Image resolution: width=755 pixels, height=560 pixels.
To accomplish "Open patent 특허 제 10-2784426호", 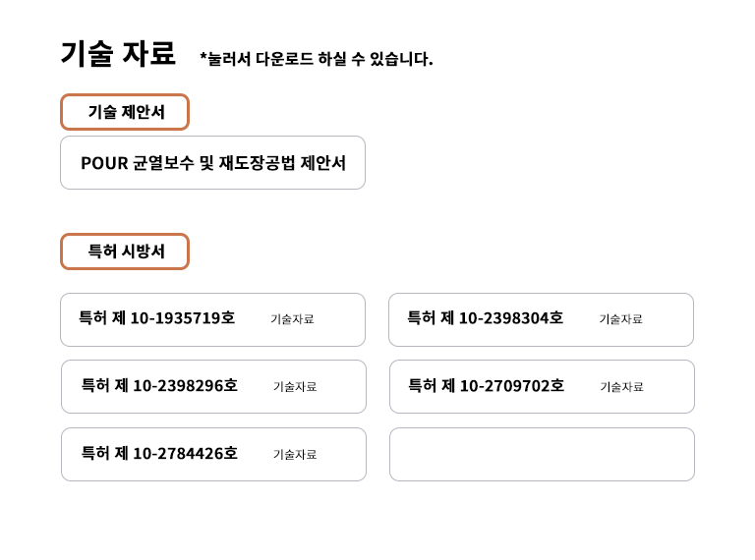I will pyautogui.click(x=159, y=454).
